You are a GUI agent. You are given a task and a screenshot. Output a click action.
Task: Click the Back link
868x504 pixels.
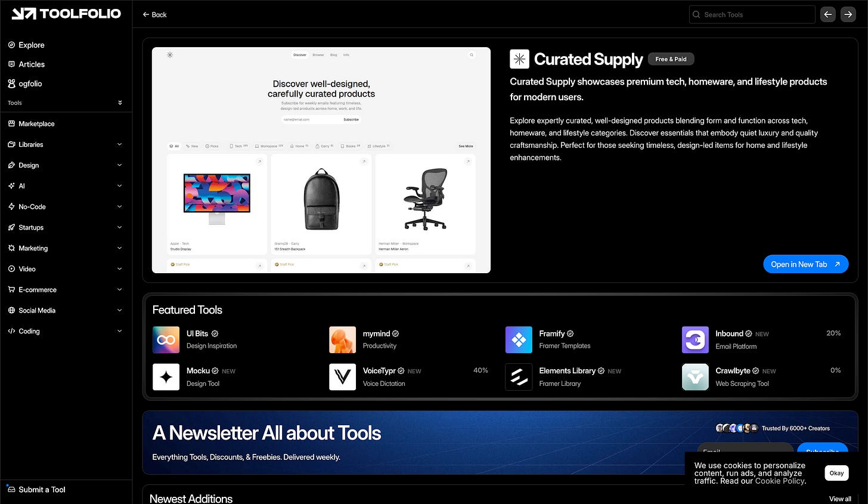154,14
